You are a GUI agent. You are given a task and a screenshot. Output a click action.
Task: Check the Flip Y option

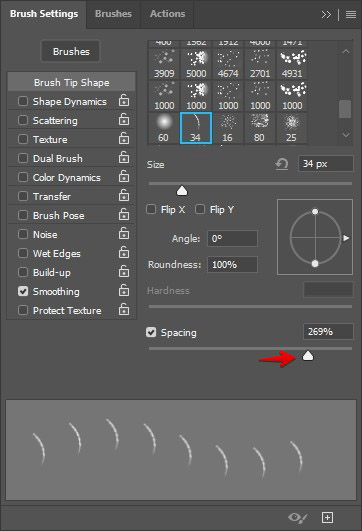(200, 209)
